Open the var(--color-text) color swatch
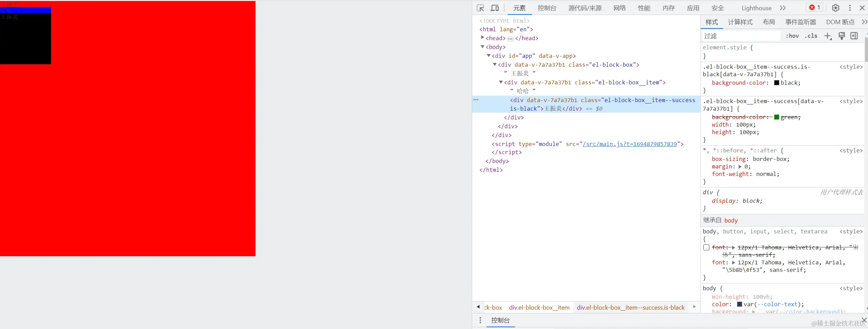Screen dimensions: 868x329 tap(740, 304)
